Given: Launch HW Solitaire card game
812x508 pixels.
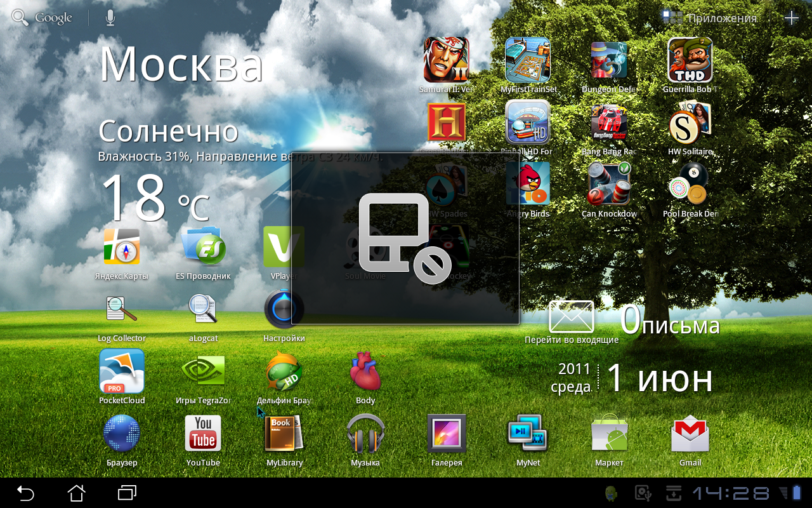Looking at the screenshot, I should (x=690, y=123).
